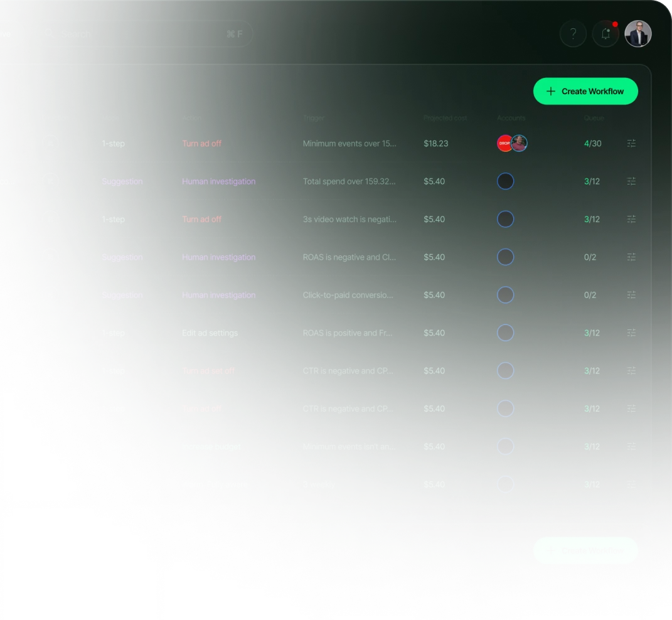Click 'Minimum events over 15...' trigger text

click(349, 144)
